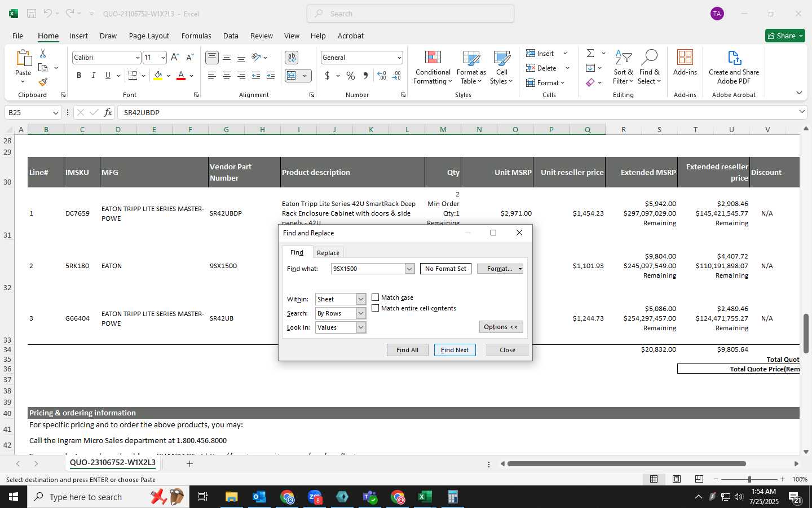The width and height of the screenshot is (812, 508).
Task: Click the Share button
Action: point(785,36)
